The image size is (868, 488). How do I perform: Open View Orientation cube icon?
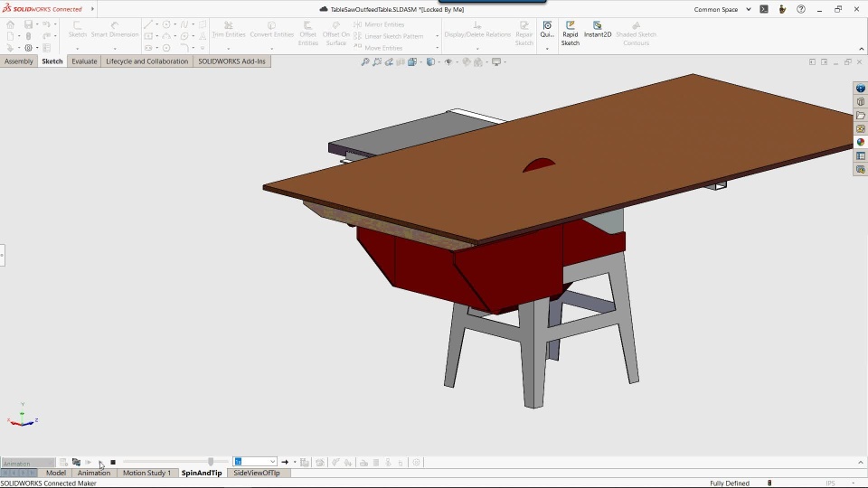point(412,62)
